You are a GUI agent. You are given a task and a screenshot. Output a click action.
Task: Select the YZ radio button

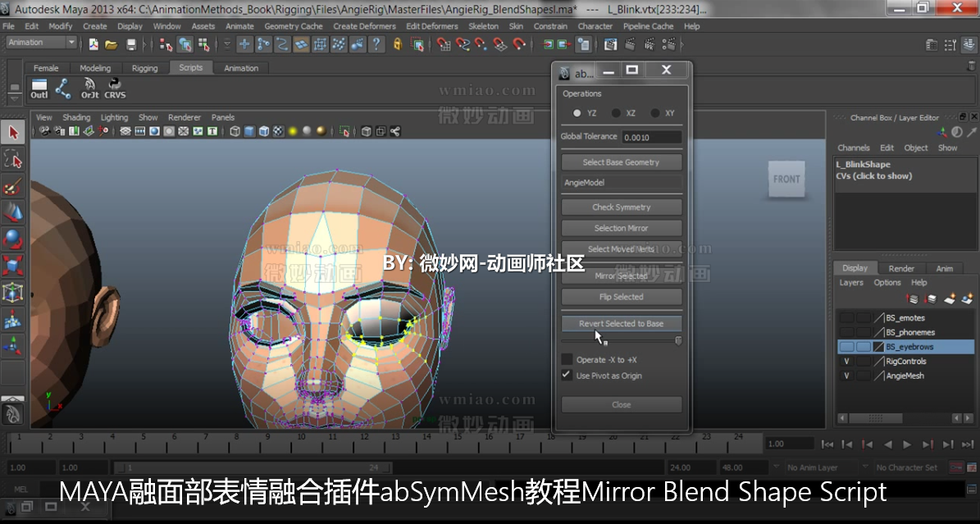click(x=577, y=113)
